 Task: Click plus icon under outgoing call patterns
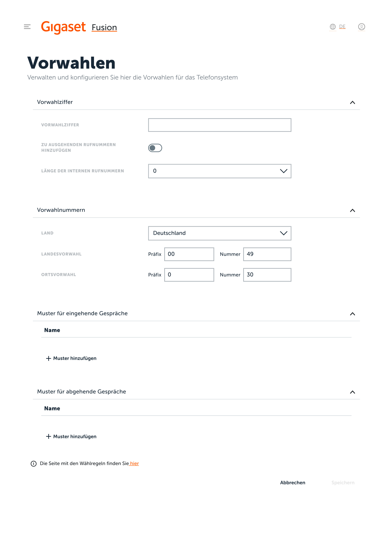click(49, 437)
